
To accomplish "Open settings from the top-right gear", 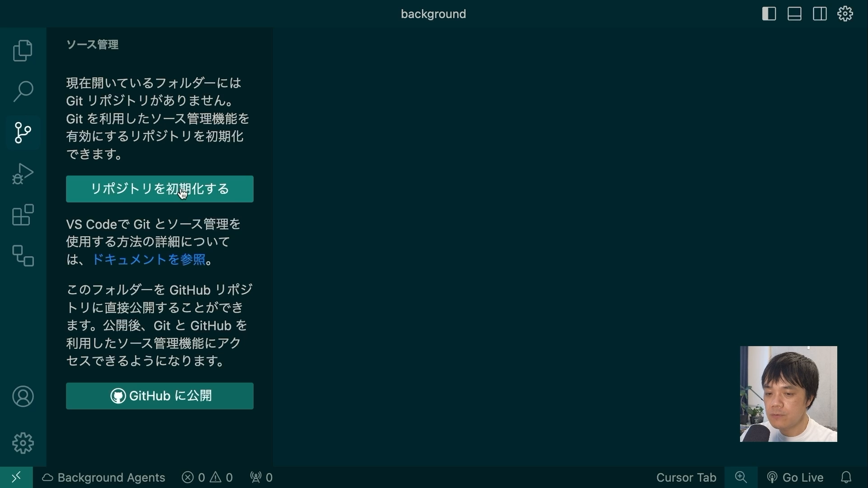I will pos(845,14).
